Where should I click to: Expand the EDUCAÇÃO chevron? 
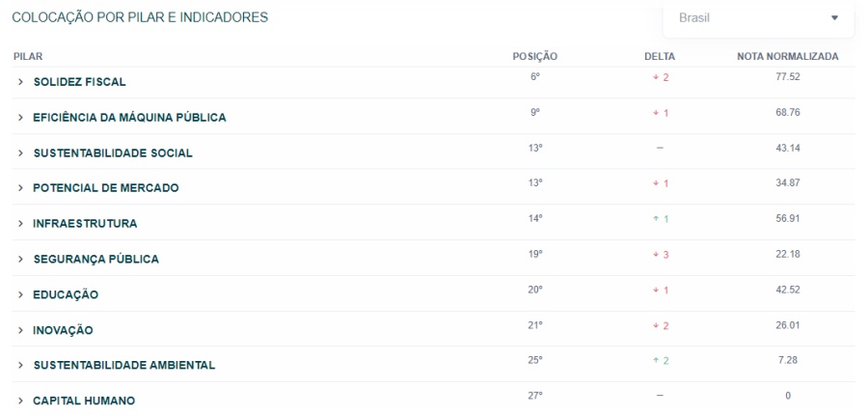[20, 294]
